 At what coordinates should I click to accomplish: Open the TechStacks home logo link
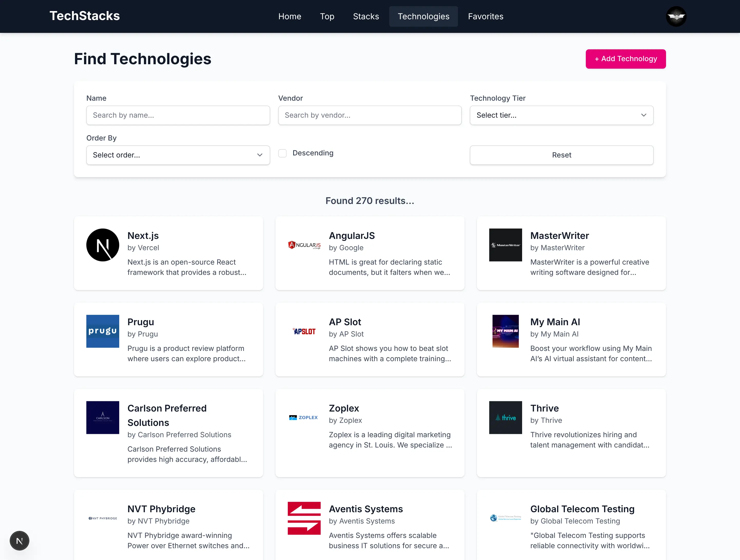tap(85, 16)
